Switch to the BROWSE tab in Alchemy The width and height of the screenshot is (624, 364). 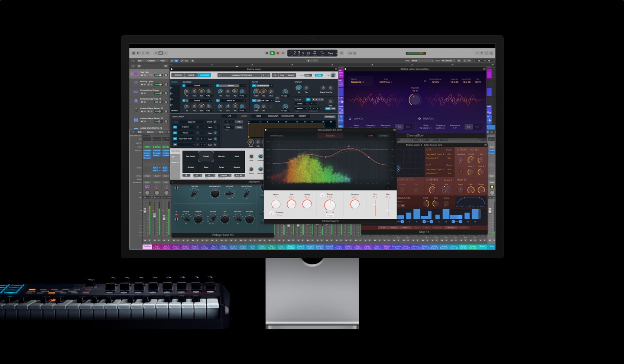pyautogui.click(x=178, y=75)
